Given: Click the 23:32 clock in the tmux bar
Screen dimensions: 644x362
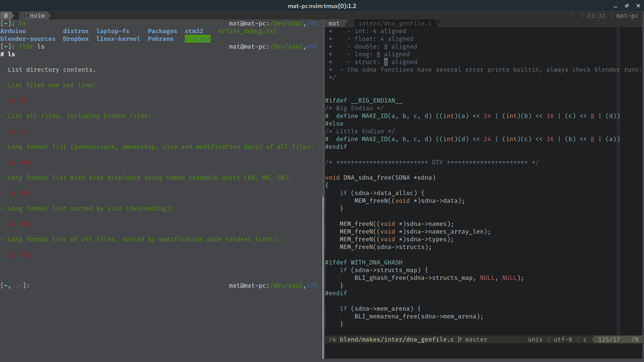Looking at the screenshot, I should pos(596,15).
